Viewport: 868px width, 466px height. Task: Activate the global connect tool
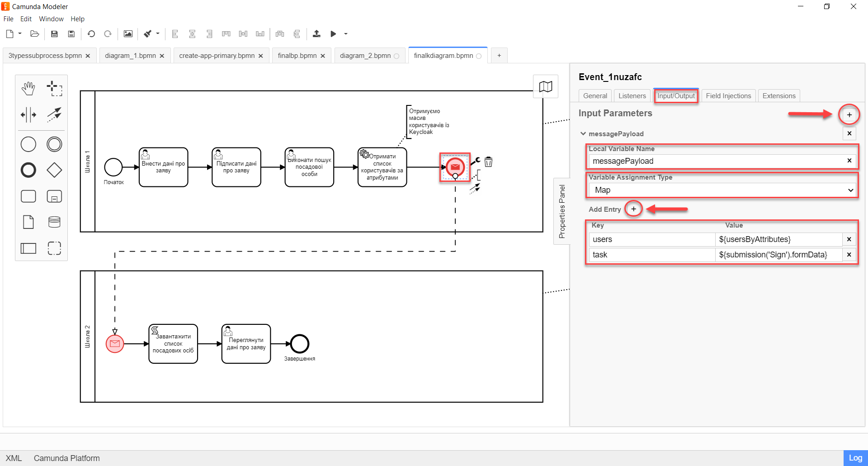pos(54,114)
